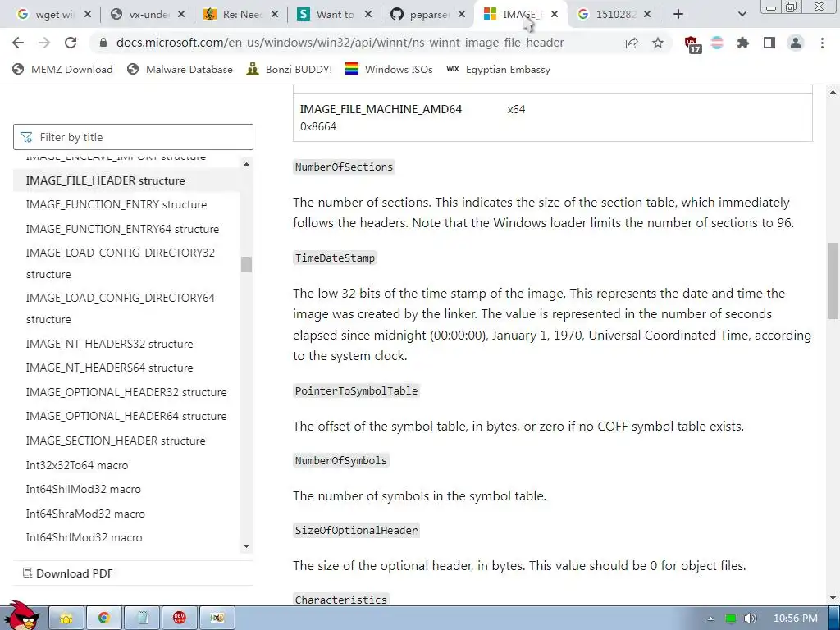Open IMAGE_OPTIONAL_HEADER64 structure page

126,416
